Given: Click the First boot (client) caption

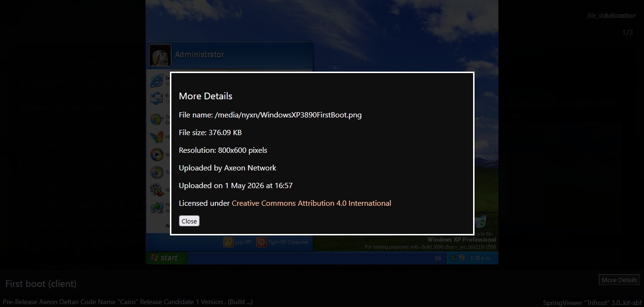Looking at the screenshot, I should pos(41,284).
